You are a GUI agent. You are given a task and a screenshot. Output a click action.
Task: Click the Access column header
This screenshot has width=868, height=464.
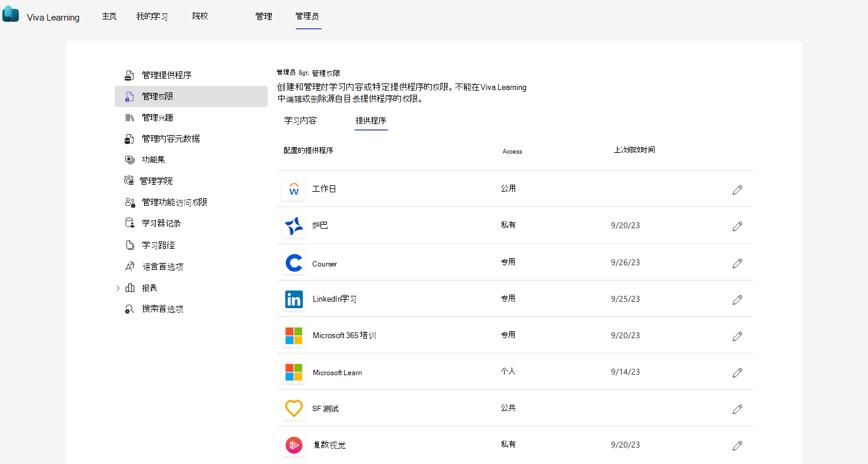tap(512, 151)
